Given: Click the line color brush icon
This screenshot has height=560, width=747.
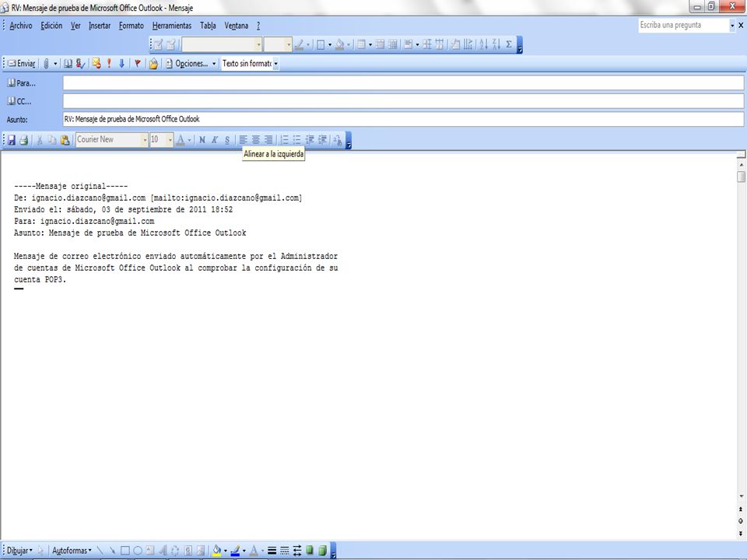Looking at the screenshot, I should (235, 551).
